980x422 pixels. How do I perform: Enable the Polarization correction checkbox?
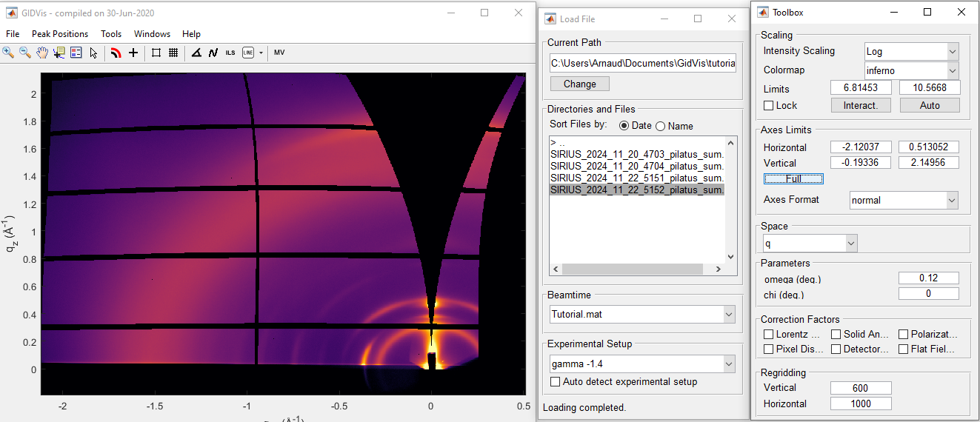coord(904,335)
